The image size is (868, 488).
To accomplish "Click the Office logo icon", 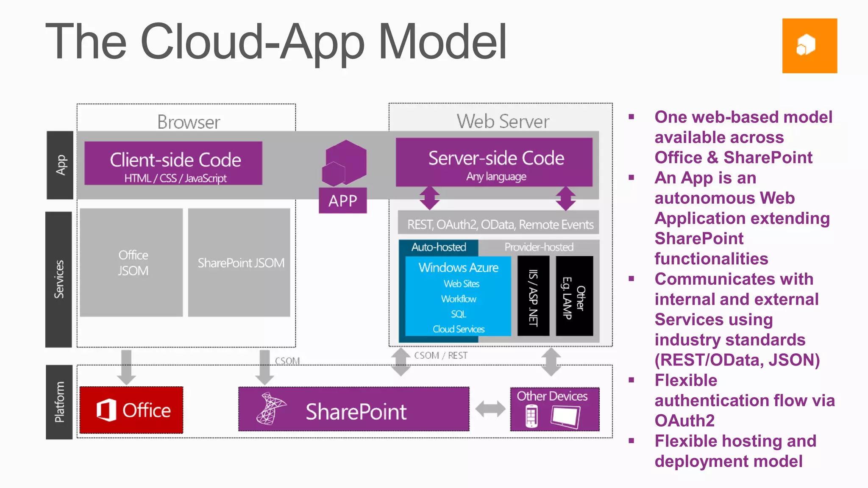I will click(x=106, y=410).
